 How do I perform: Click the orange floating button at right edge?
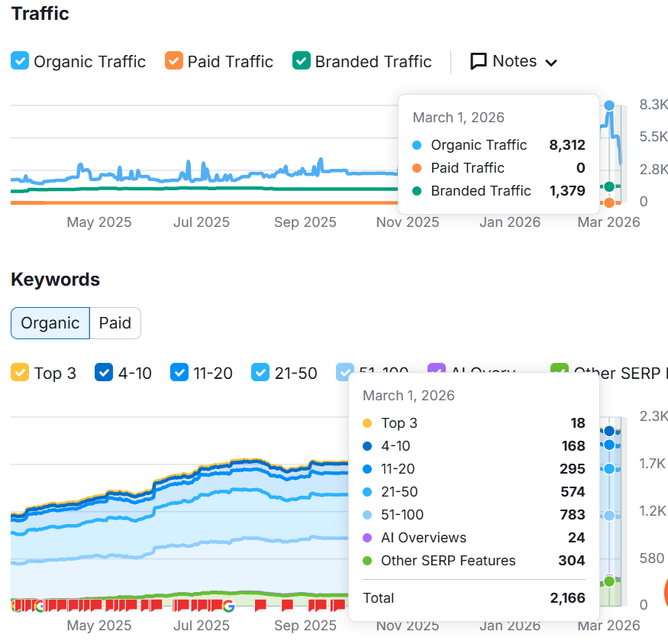(x=665, y=594)
